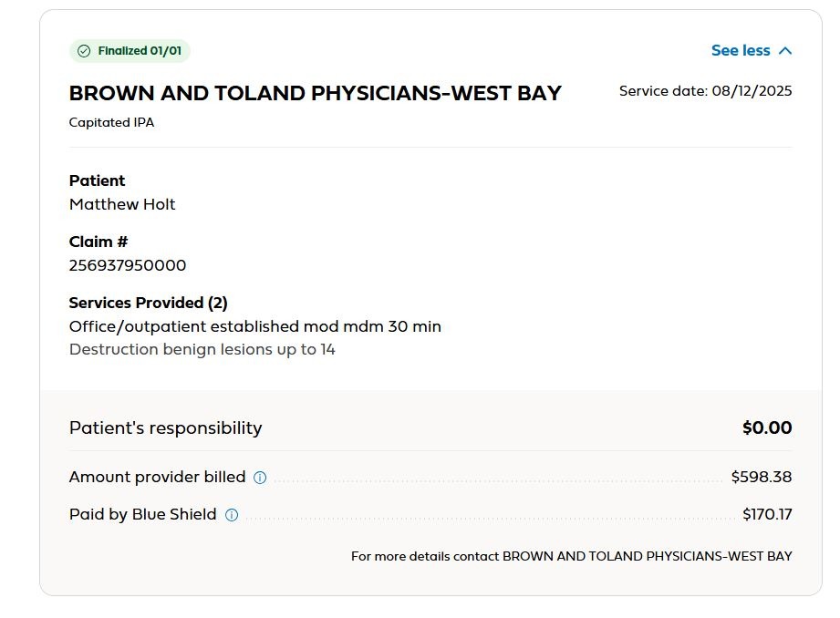Collapse the claim using the up chevron
Screen dimensions: 840x618
(785, 51)
